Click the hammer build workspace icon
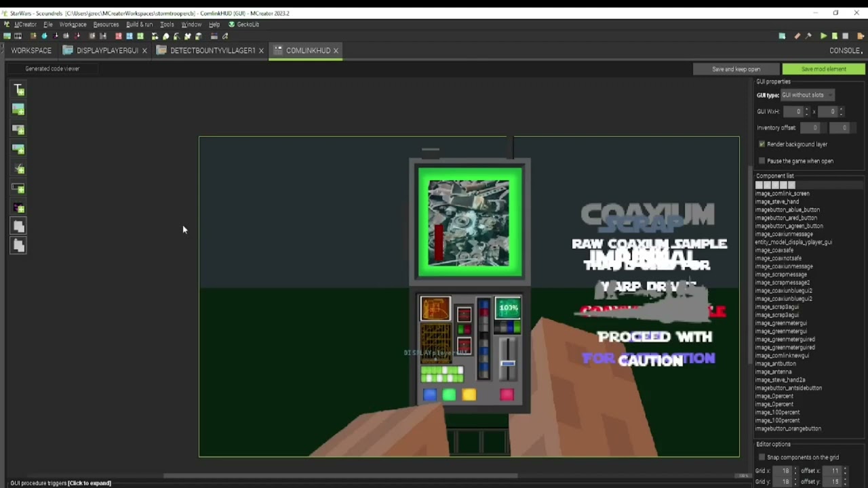Screen dimensions: 868x488 tap(808, 36)
